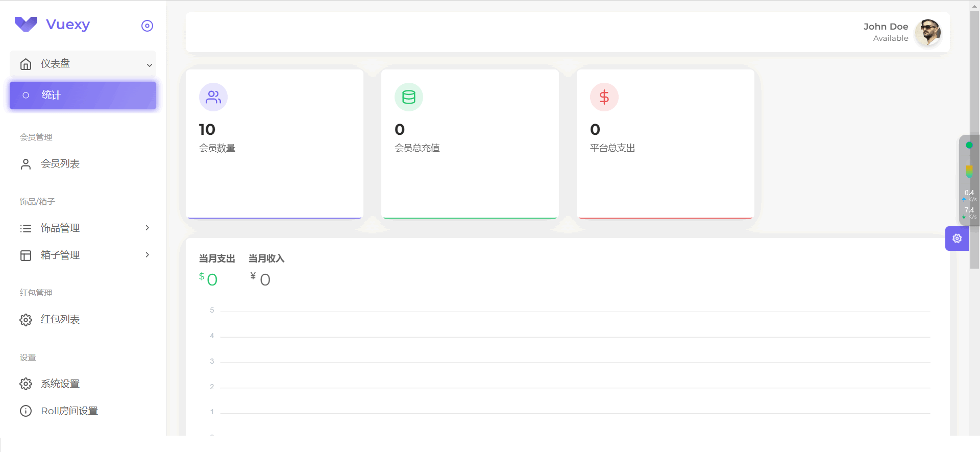Click the user icon beside 会员列表
Screen dimensions: 980x452
click(x=26, y=164)
